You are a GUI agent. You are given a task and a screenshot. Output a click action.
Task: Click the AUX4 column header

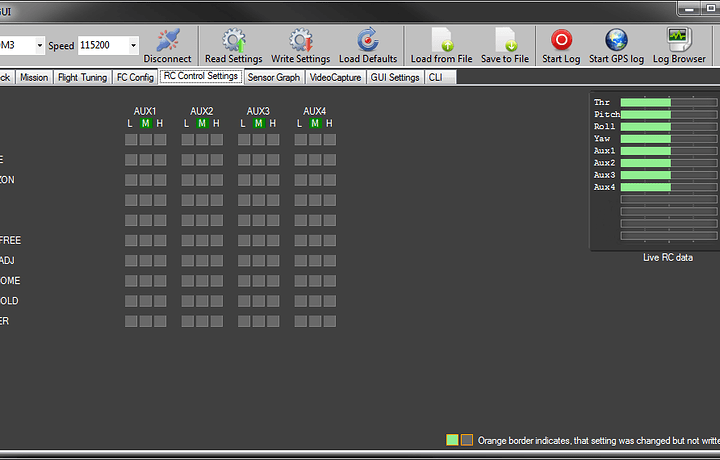click(x=315, y=111)
